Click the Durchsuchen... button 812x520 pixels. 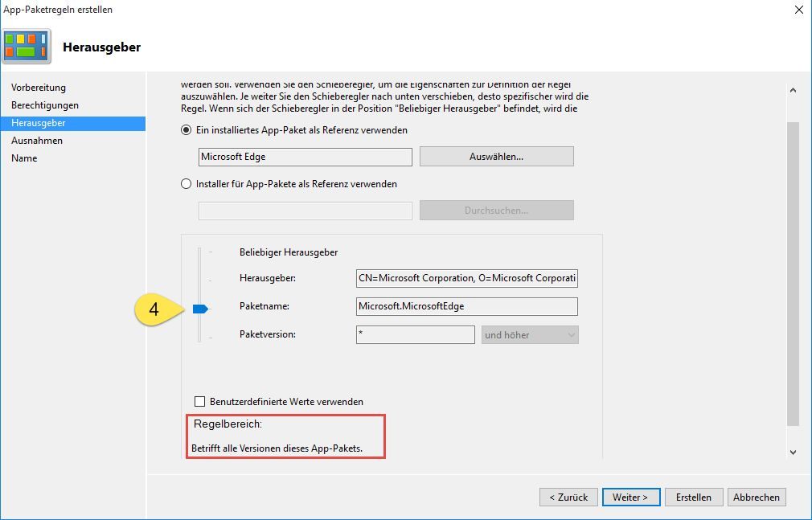pos(497,211)
